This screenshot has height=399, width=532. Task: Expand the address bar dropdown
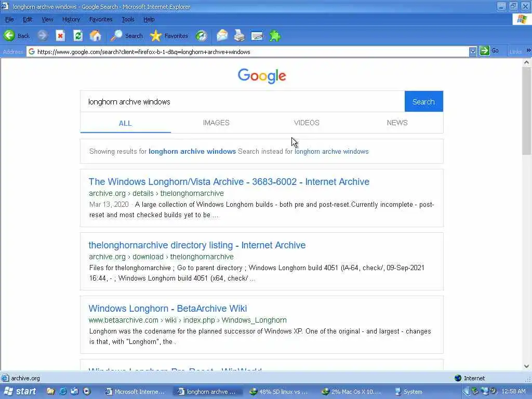473,51
